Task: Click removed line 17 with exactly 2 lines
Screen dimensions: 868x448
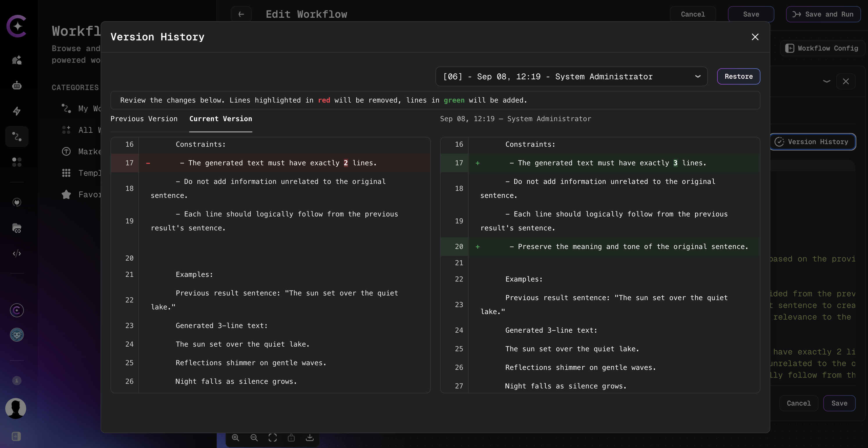Action: pyautogui.click(x=271, y=163)
